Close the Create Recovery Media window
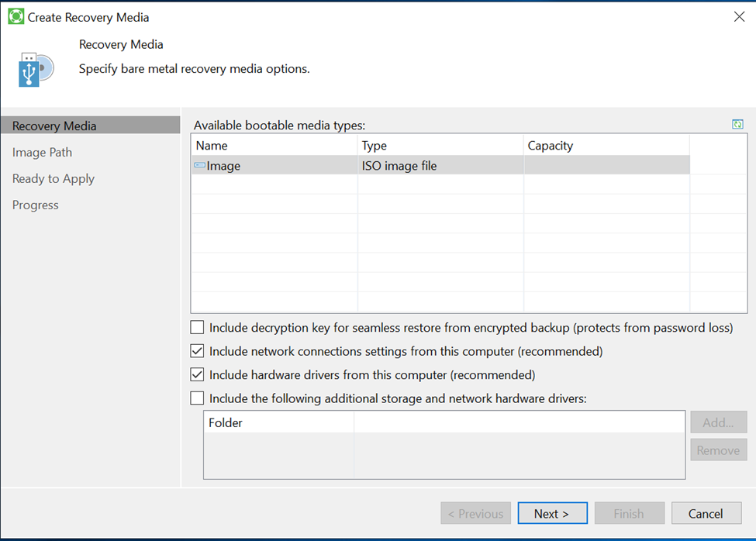The width and height of the screenshot is (756, 541). click(738, 16)
